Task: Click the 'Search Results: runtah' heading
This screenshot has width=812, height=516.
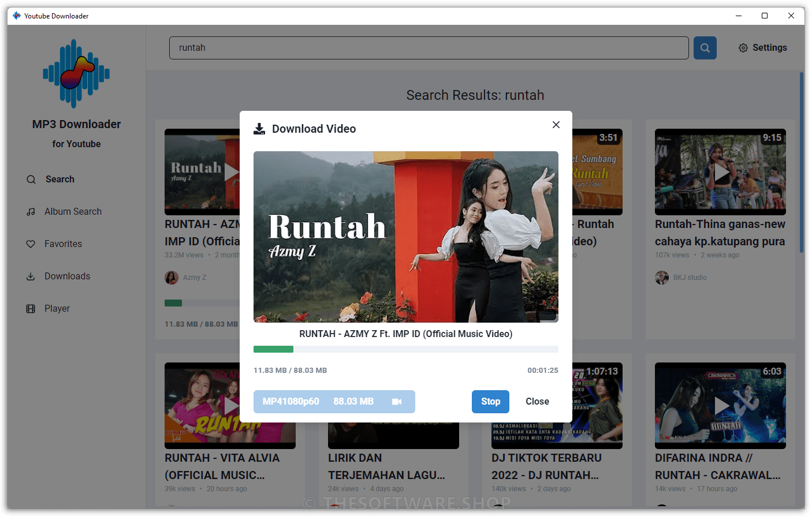Action: pyautogui.click(x=475, y=95)
